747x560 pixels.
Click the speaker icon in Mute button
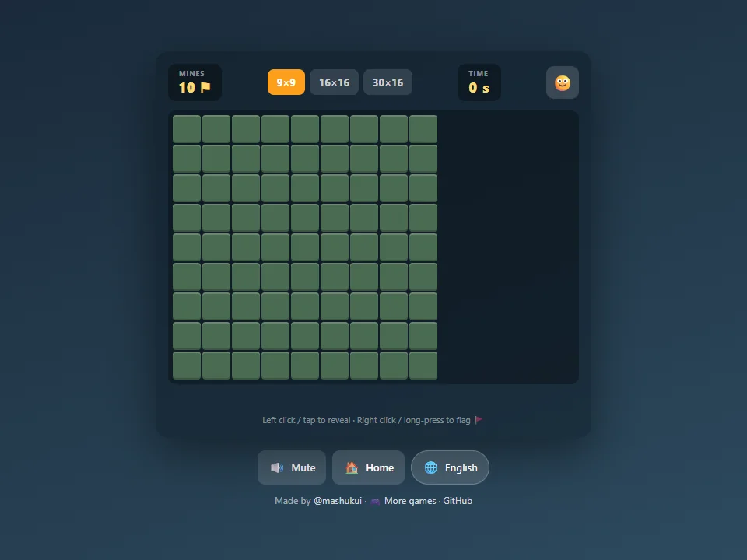point(277,467)
